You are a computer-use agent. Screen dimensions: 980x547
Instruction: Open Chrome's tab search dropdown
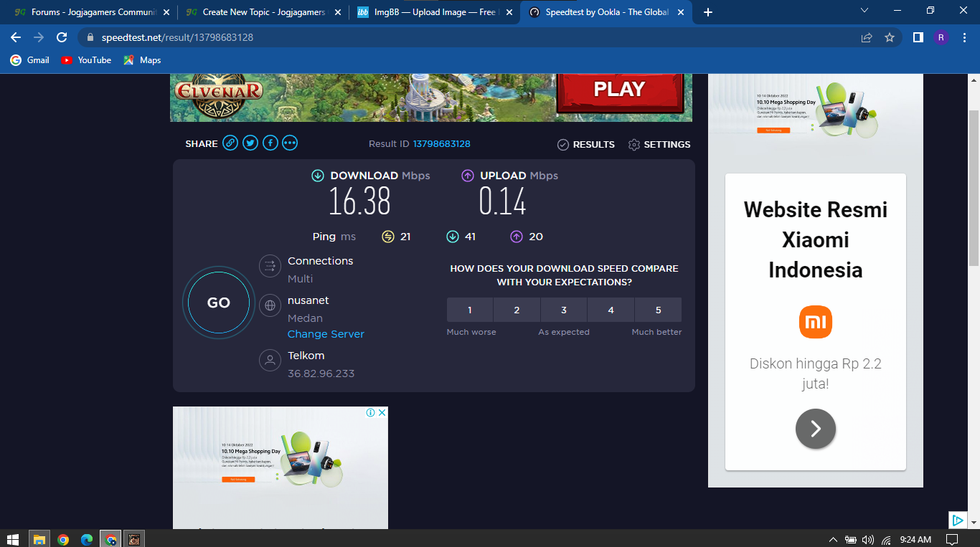pos(864,11)
